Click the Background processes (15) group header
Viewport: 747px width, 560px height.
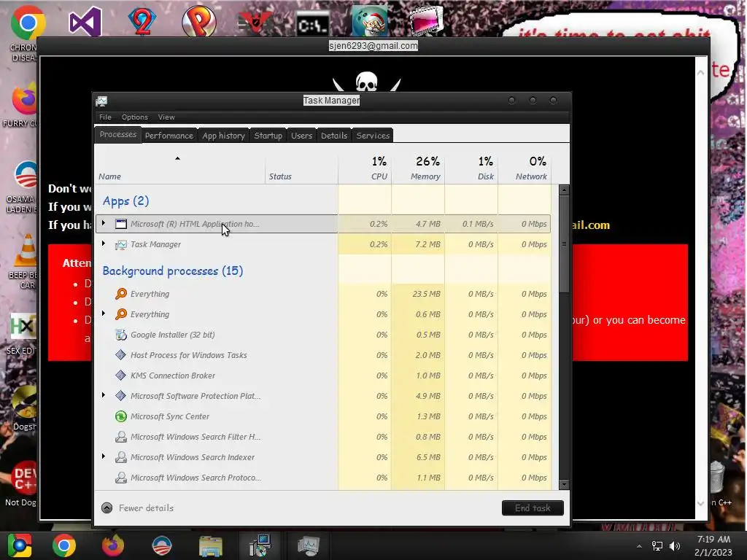coord(173,271)
